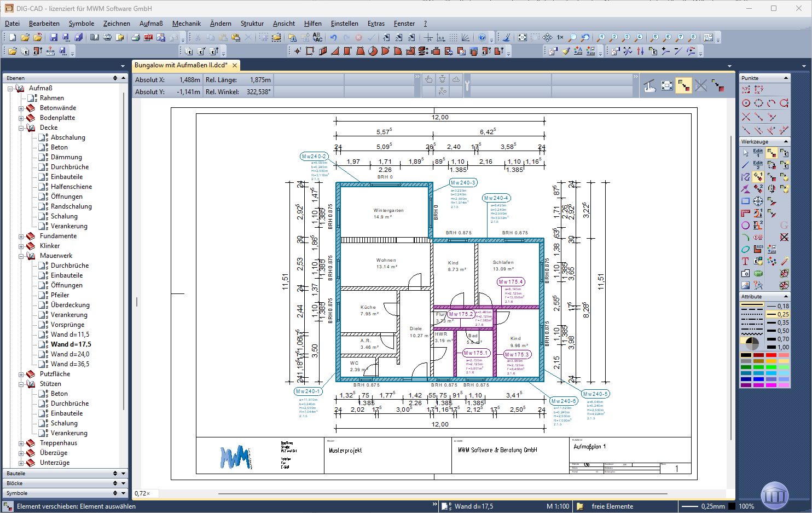Collapse the Punkte panel
This screenshot has width=812, height=513.
[x=786, y=78]
